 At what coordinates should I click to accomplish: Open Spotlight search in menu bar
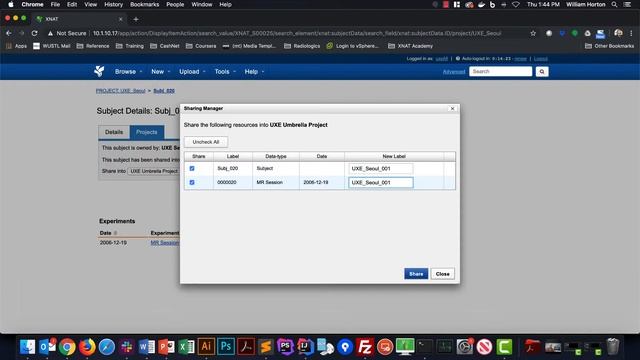(614, 4)
